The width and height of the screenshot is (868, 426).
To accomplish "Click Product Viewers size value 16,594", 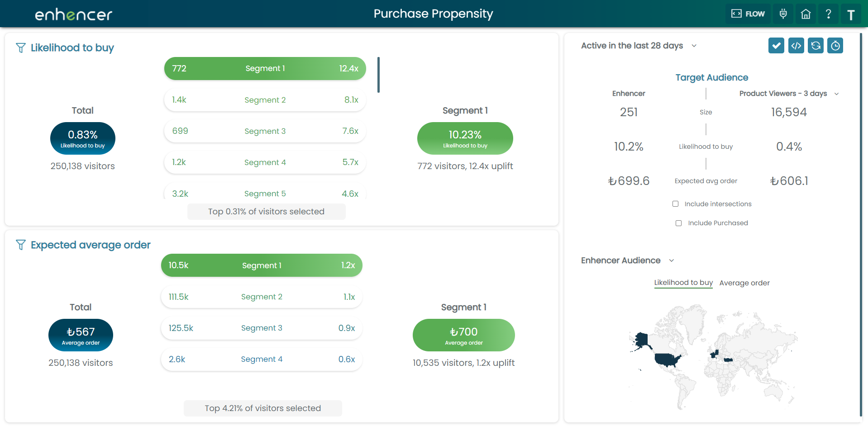I will pos(789,112).
